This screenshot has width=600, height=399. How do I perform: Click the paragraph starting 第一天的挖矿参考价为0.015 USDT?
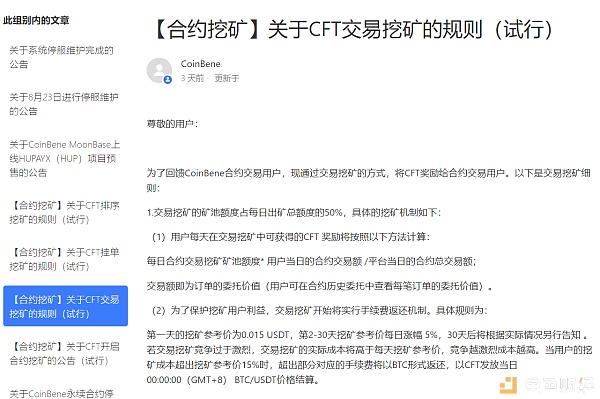point(370,357)
